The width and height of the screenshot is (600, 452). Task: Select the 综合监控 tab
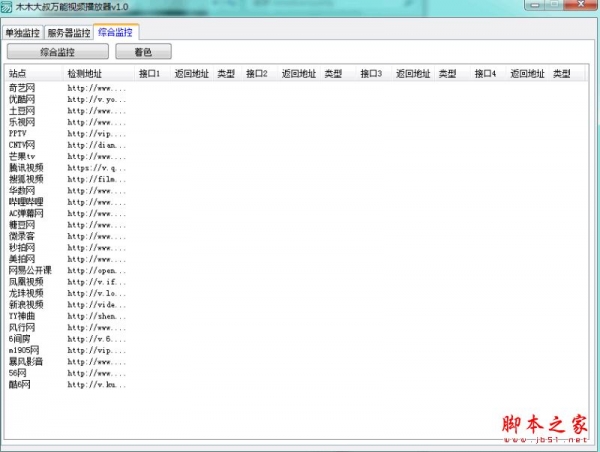116,32
